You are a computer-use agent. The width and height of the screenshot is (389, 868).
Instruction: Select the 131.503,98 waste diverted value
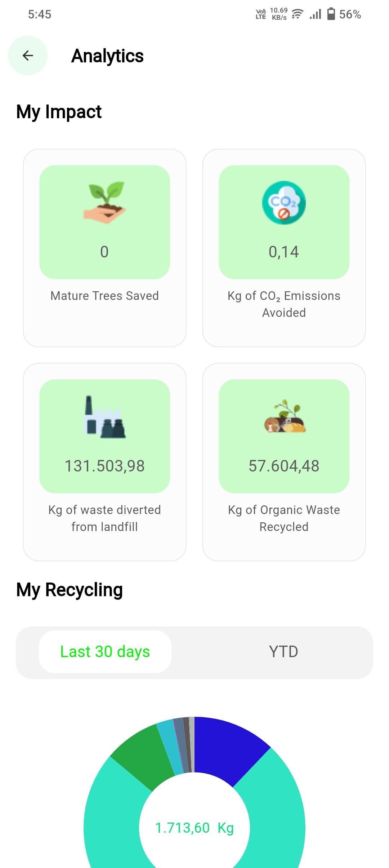(x=104, y=466)
